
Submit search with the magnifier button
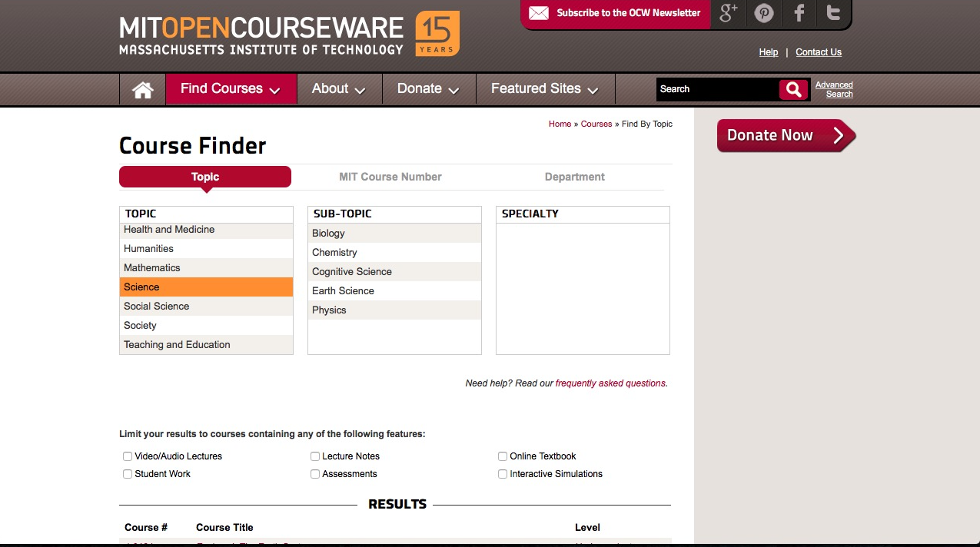(x=794, y=89)
